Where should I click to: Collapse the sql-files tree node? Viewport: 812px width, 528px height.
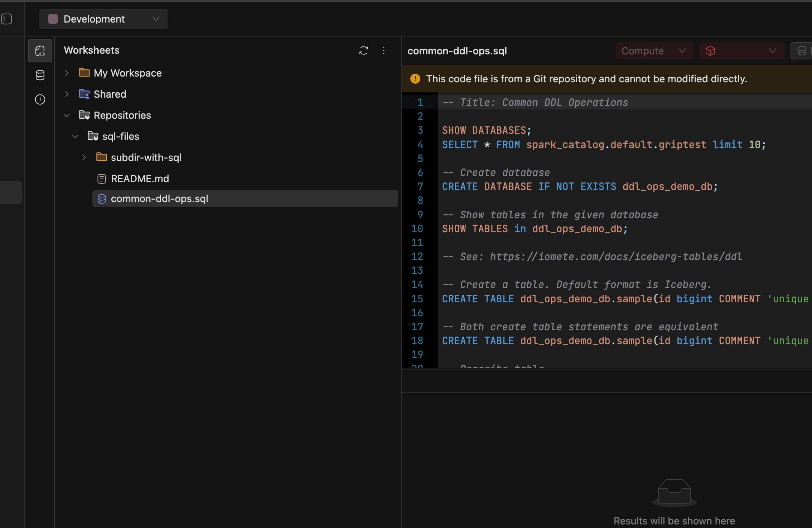(76, 136)
